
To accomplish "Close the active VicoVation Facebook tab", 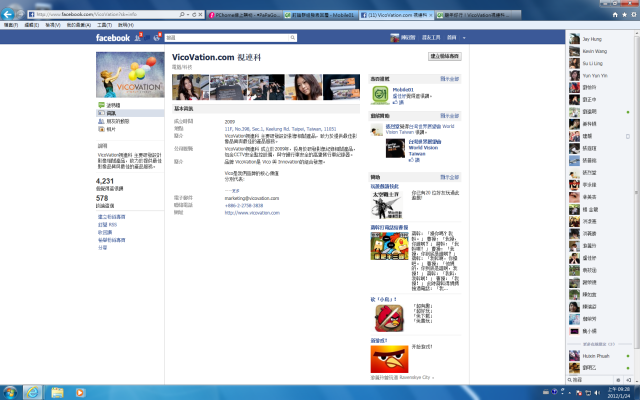I will 431,15.
